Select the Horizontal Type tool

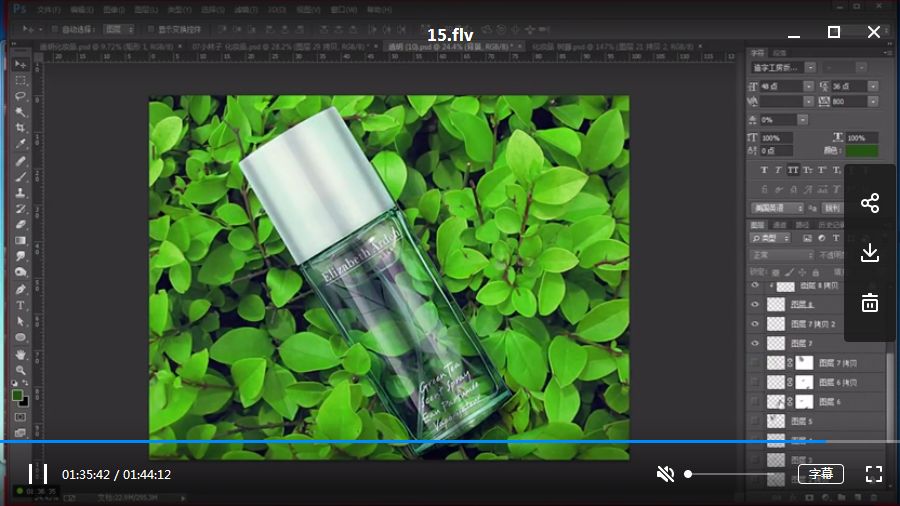tap(20, 305)
